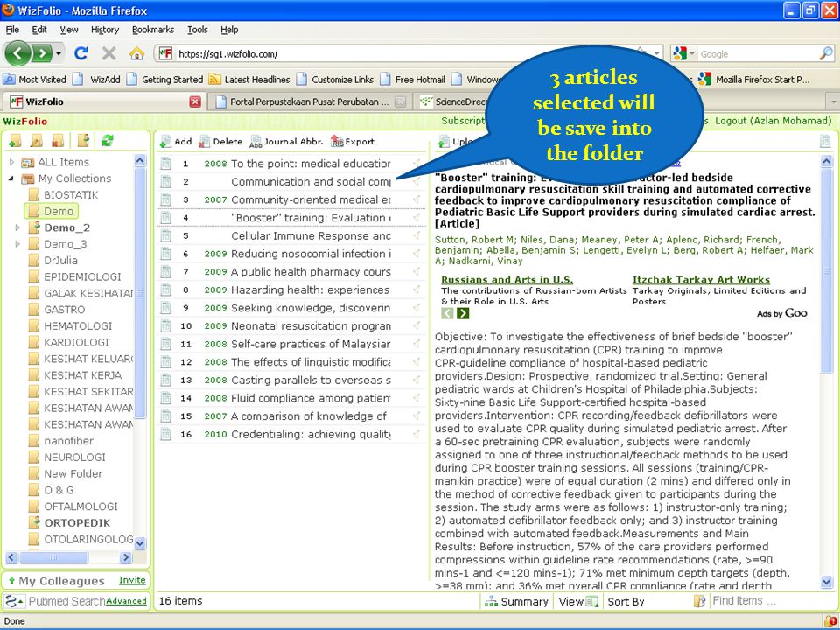
Task: Open the View dropdown in bottom bar
Action: 577,602
